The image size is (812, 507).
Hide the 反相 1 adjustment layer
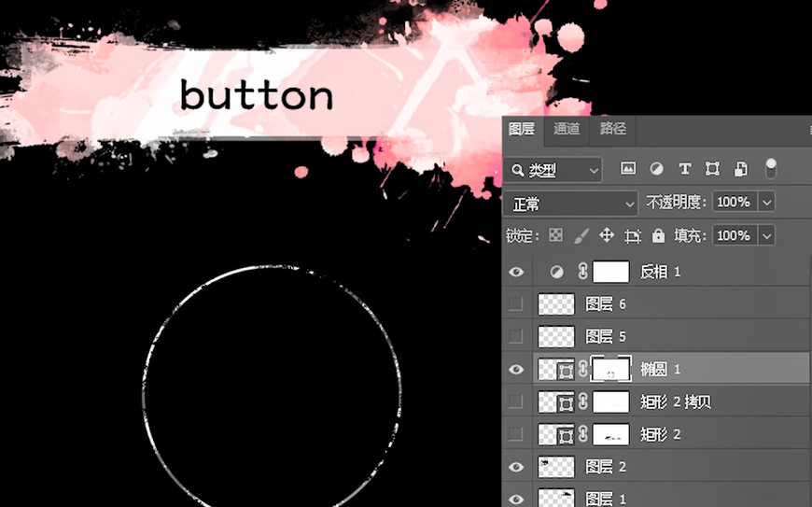[516, 272]
